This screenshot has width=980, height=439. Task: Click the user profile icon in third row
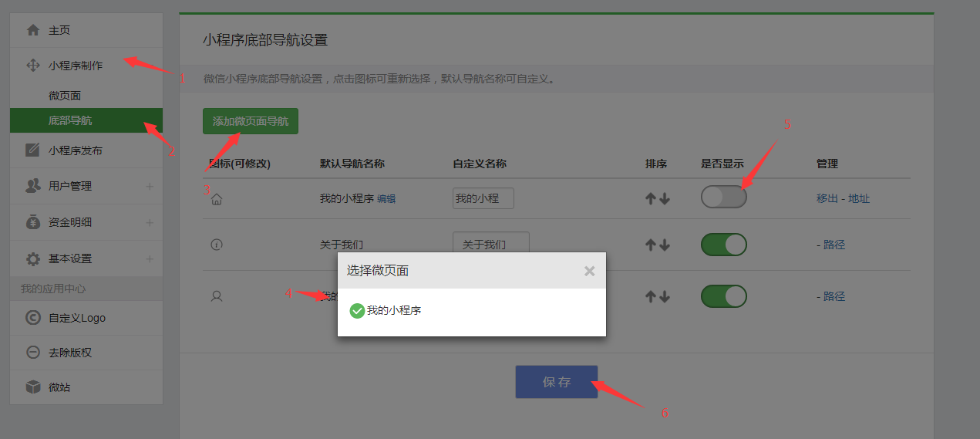click(x=217, y=296)
